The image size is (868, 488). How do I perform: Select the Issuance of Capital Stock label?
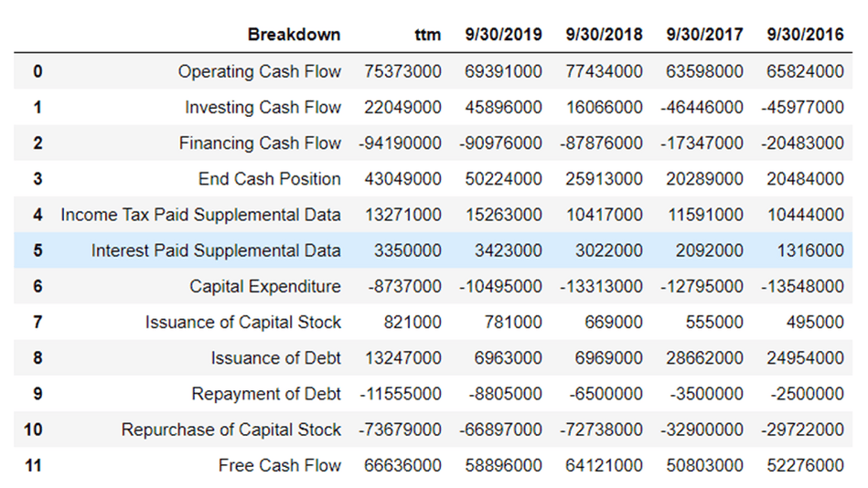[x=242, y=322]
